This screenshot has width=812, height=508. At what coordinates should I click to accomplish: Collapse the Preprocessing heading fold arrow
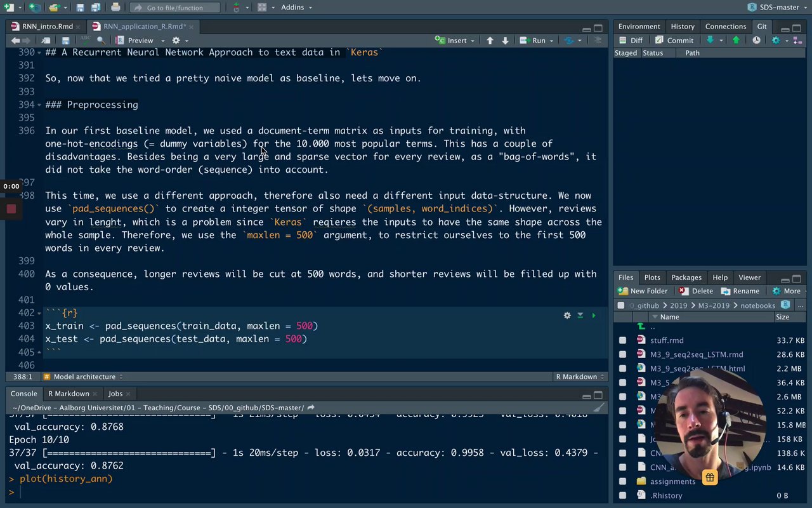click(x=39, y=105)
